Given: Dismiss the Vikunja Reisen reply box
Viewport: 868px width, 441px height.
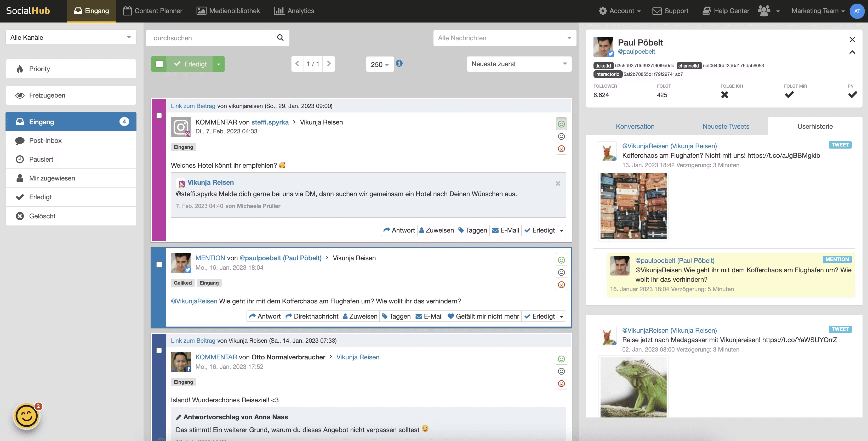Looking at the screenshot, I should (558, 183).
